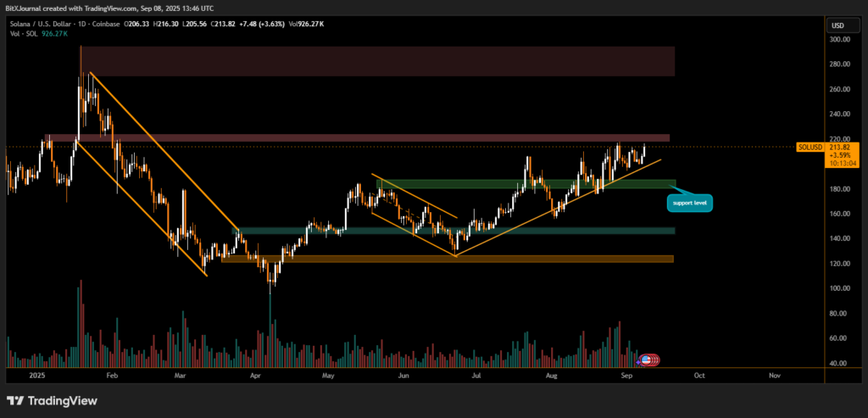Click the Apr label on time axis
868x418 pixels.
(255, 374)
